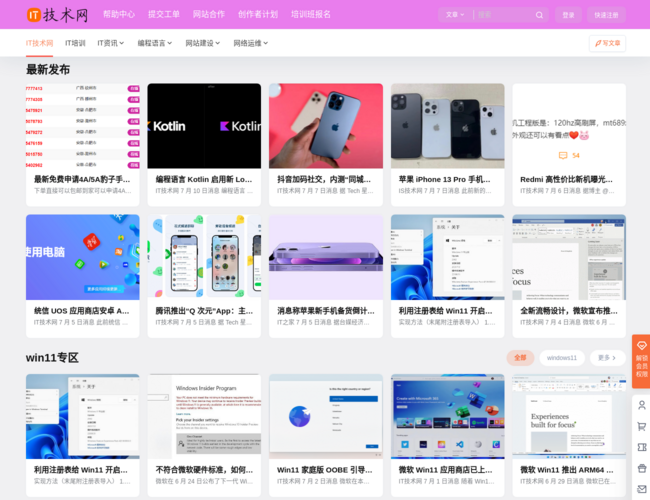650x500 pixels.
Task: Open 消息称苹果新手机备货 article title
Action: (x=326, y=311)
